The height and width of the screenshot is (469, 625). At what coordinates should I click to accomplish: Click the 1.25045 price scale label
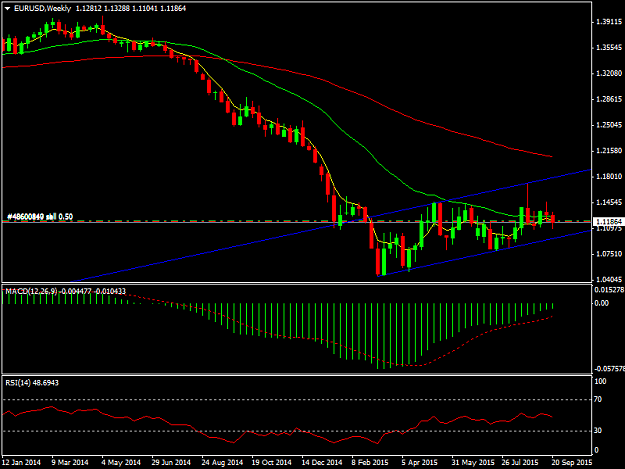pyautogui.click(x=609, y=125)
